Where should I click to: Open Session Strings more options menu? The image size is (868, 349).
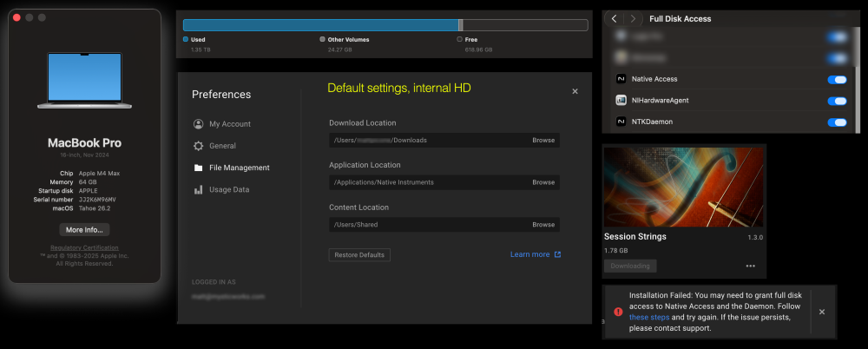pos(750,266)
